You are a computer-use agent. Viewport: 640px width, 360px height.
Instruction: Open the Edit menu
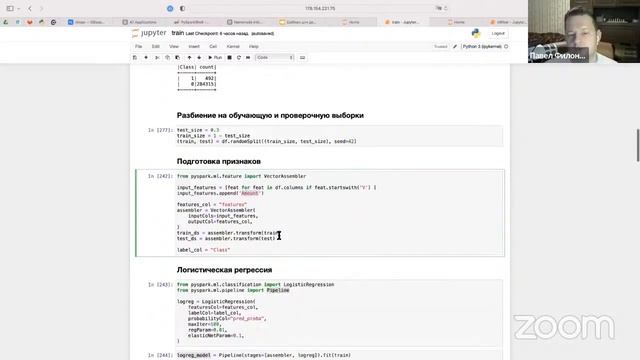click(x=156, y=47)
